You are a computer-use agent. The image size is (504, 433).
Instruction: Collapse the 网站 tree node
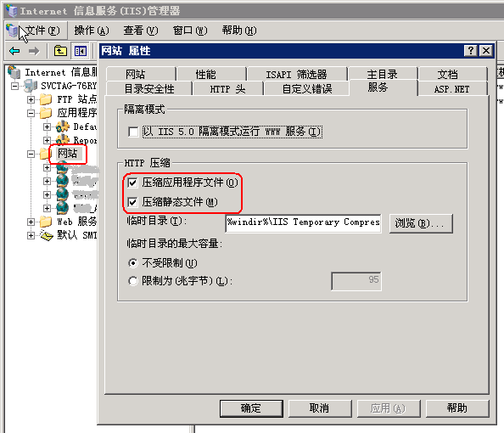click(x=31, y=154)
